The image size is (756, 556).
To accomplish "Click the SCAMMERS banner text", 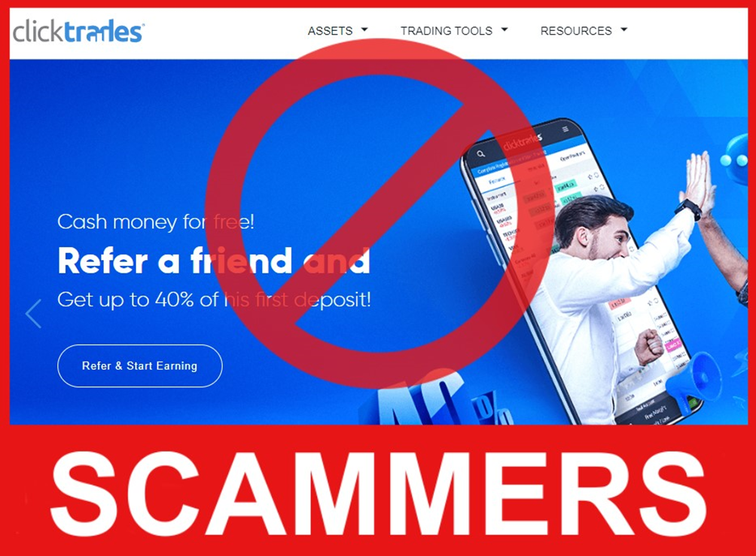I will [x=379, y=493].
